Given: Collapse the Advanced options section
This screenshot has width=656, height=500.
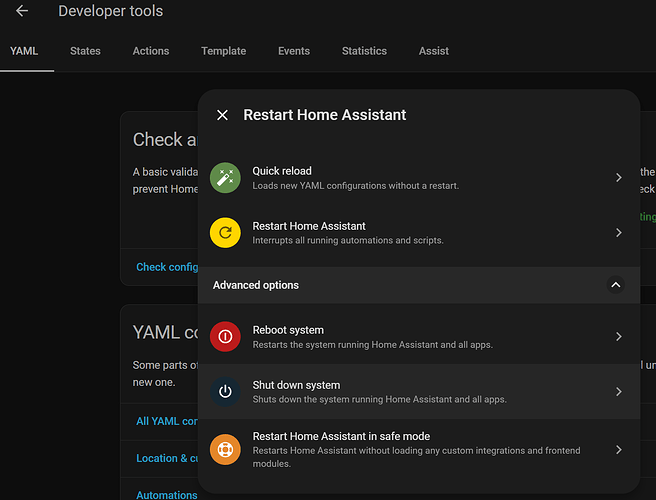Looking at the screenshot, I should tap(615, 285).
